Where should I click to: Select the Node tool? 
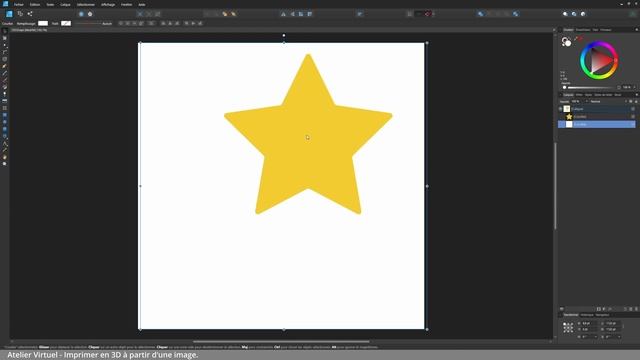coord(4,45)
